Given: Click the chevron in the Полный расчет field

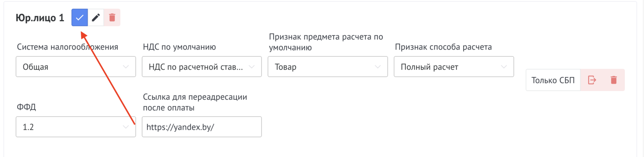Looking at the screenshot, I should [x=504, y=67].
